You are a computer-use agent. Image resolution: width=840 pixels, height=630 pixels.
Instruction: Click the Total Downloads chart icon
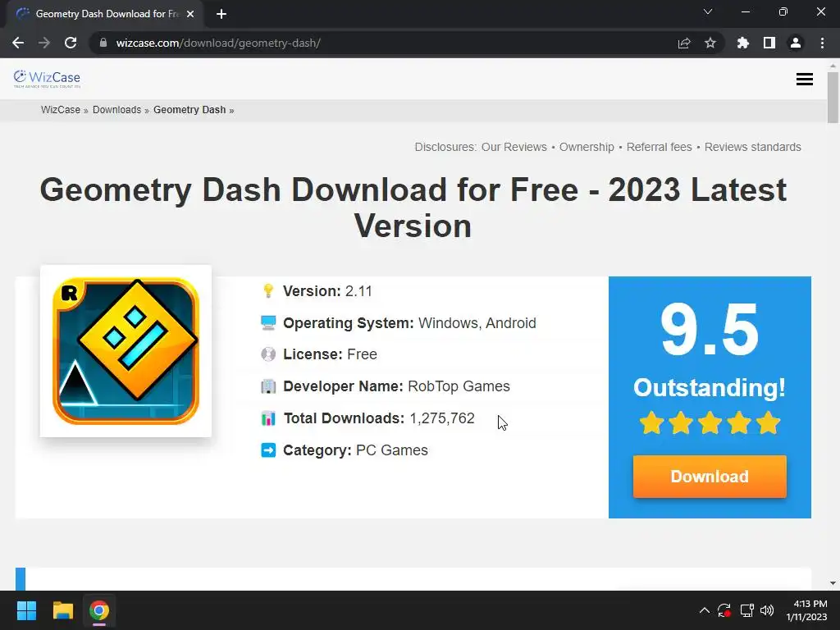coord(268,418)
